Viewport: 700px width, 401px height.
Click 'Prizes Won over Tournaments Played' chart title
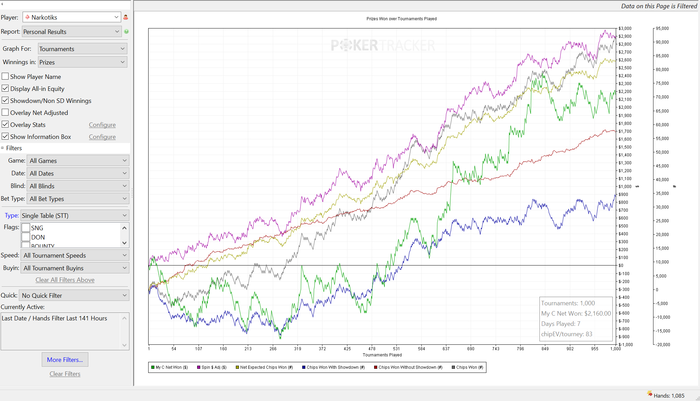[x=401, y=19]
